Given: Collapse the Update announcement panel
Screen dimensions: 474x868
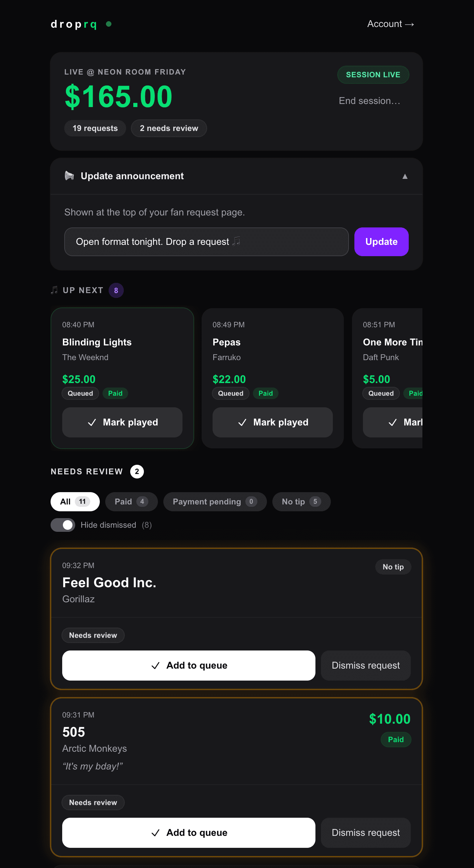Looking at the screenshot, I should coord(405,177).
